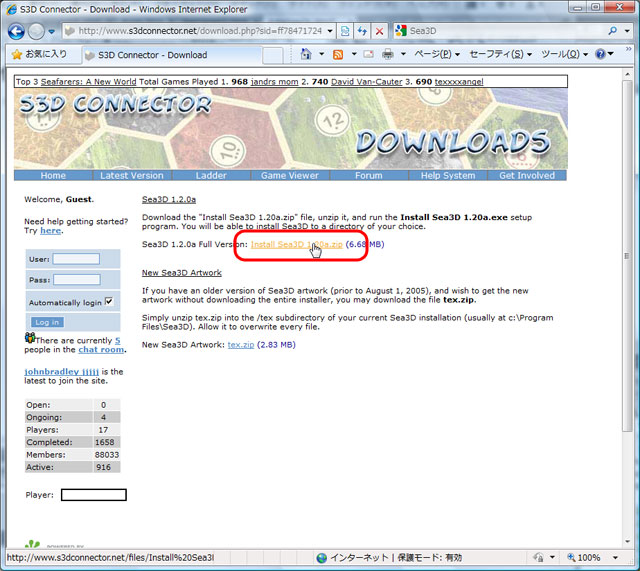This screenshot has height=571, width=640.
Task: Open the Help System page
Action: (x=448, y=176)
